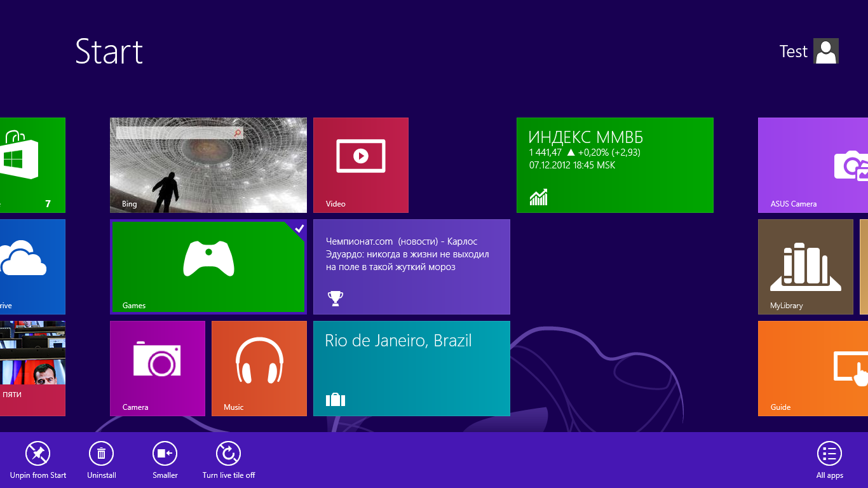Make the tile Smaller
This screenshot has width=868, height=488.
click(165, 460)
